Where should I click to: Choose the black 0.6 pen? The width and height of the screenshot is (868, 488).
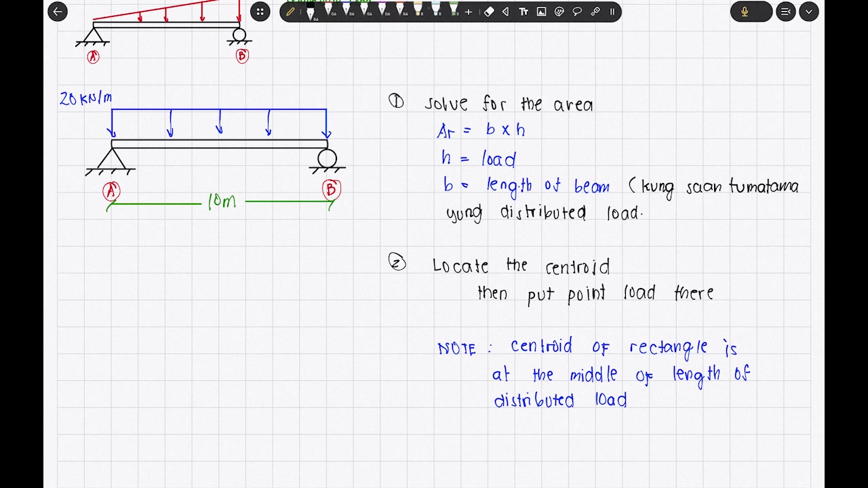tap(311, 12)
